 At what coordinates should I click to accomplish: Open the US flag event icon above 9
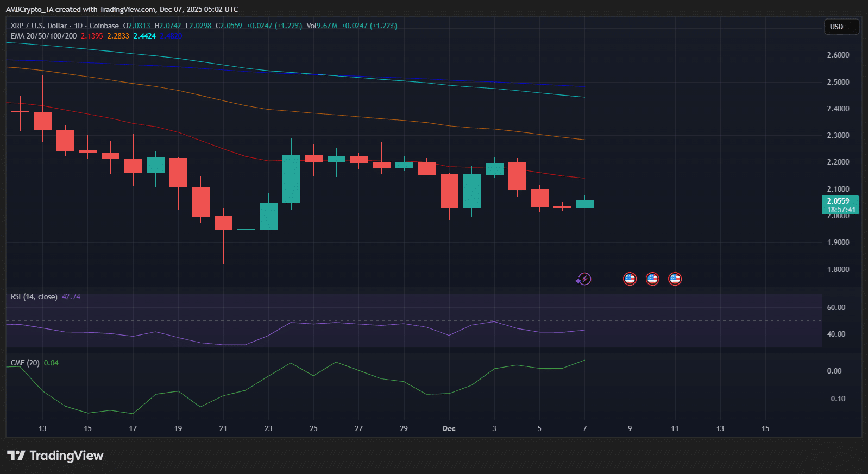pyautogui.click(x=630, y=279)
